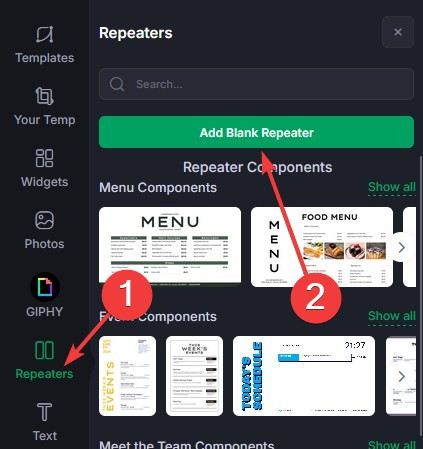
Task: Choose the yellow EVENTS template thumbnail
Action: coord(127,376)
